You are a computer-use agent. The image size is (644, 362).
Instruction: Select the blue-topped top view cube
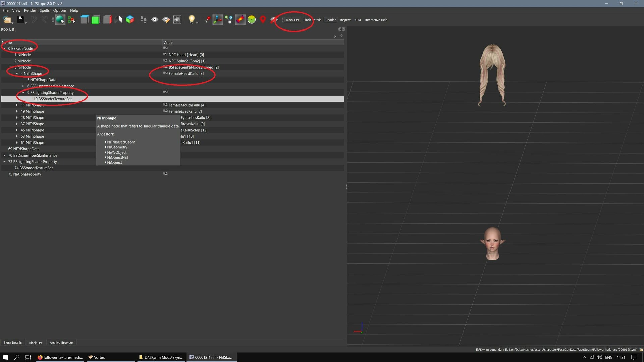(x=85, y=20)
